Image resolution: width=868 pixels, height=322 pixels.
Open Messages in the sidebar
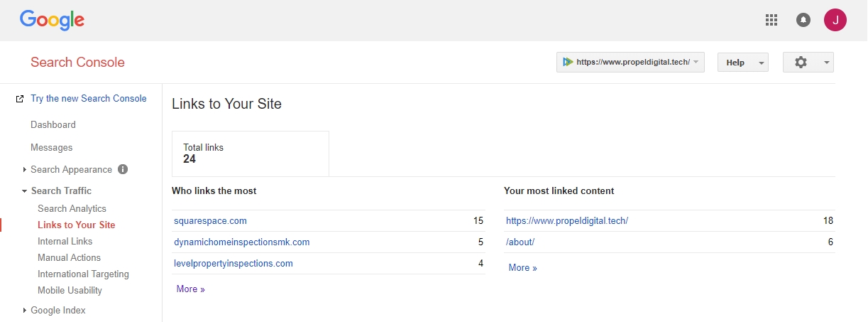(x=52, y=147)
